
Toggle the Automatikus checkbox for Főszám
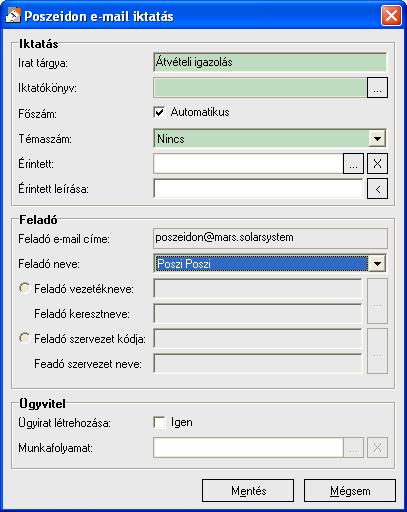159,112
